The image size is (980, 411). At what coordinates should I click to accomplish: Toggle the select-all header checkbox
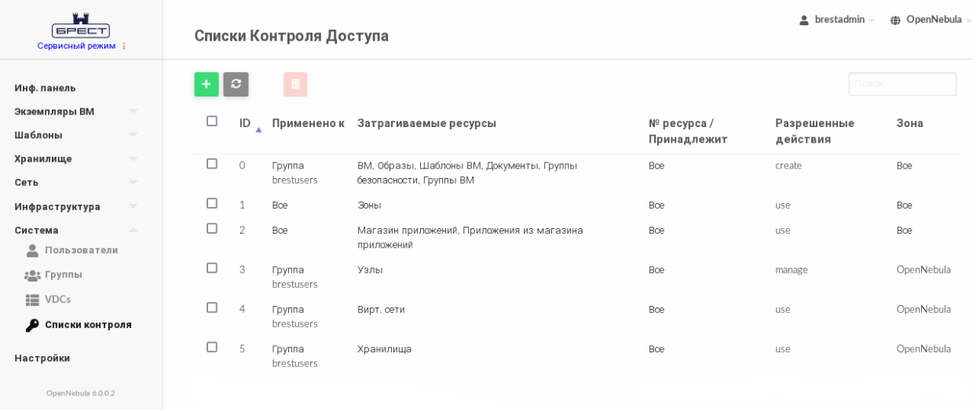coord(214,122)
